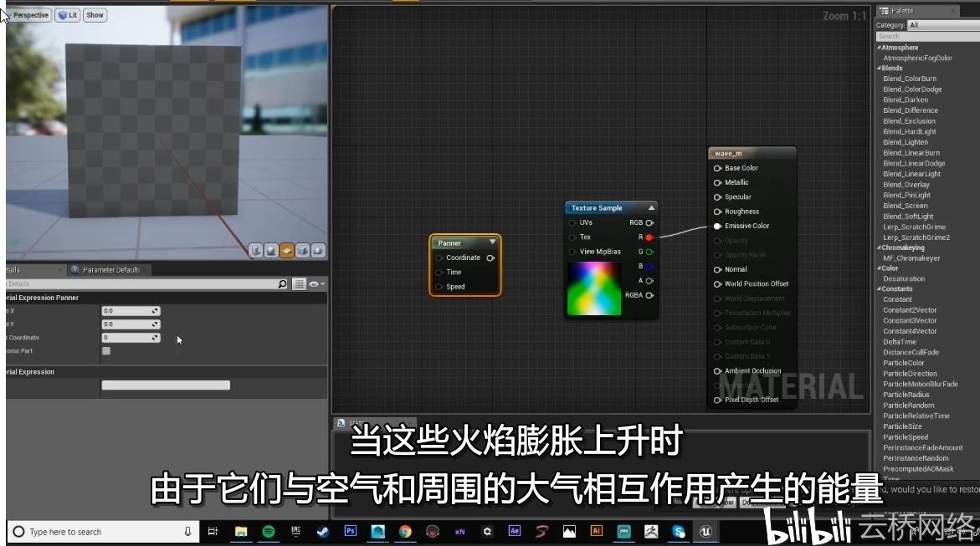Click the Coordinate input pin on Panner
Viewport: 980px width, 546px height.
[x=439, y=258]
